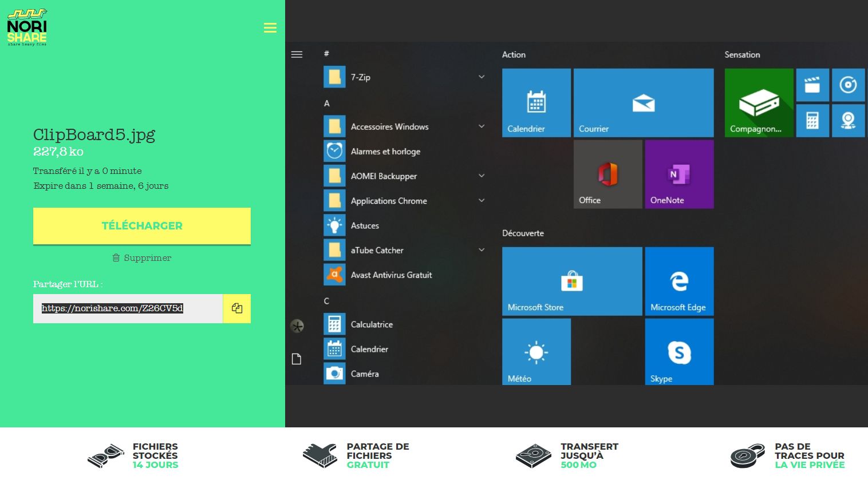Open the Caméra app icon

334,374
